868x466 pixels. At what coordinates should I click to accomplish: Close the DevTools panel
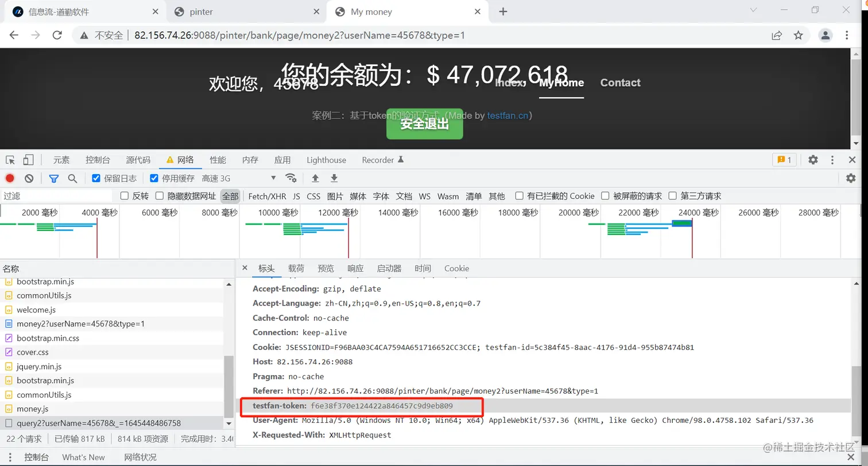coord(852,160)
